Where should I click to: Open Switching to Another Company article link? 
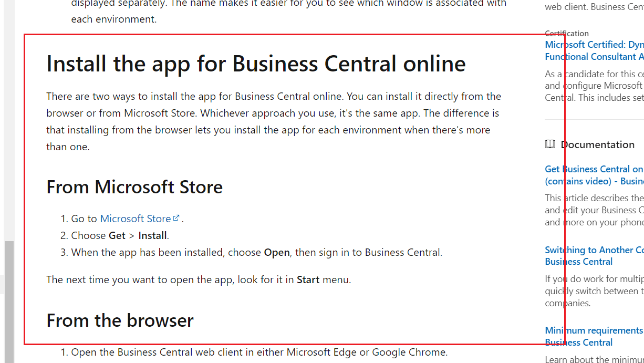click(x=594, y=256)
